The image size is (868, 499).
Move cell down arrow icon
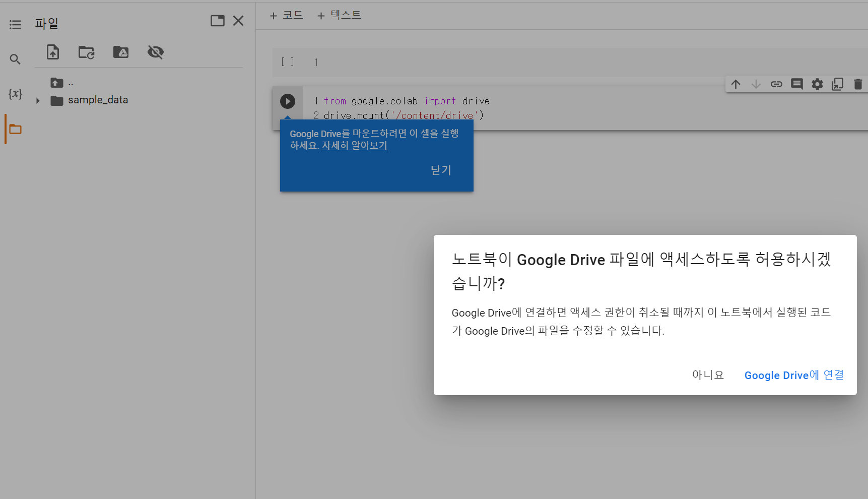[756, 84]
